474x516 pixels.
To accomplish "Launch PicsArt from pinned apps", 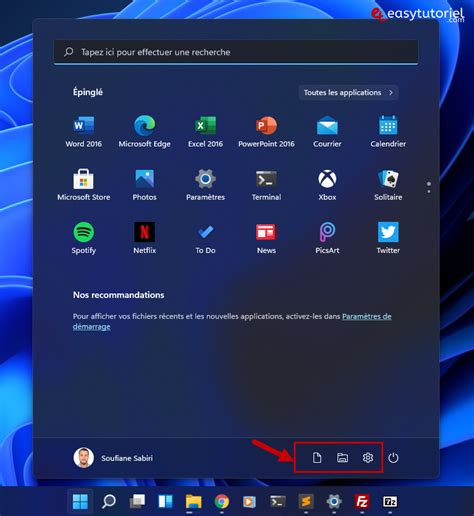I will point(327,238).
